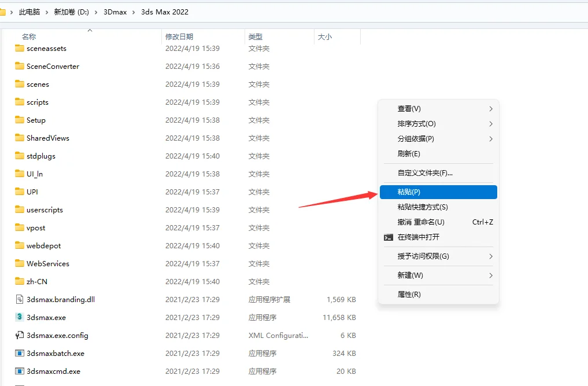Click the 1,569 KB size value
The image size is (588, 386).
coord(341,300)
